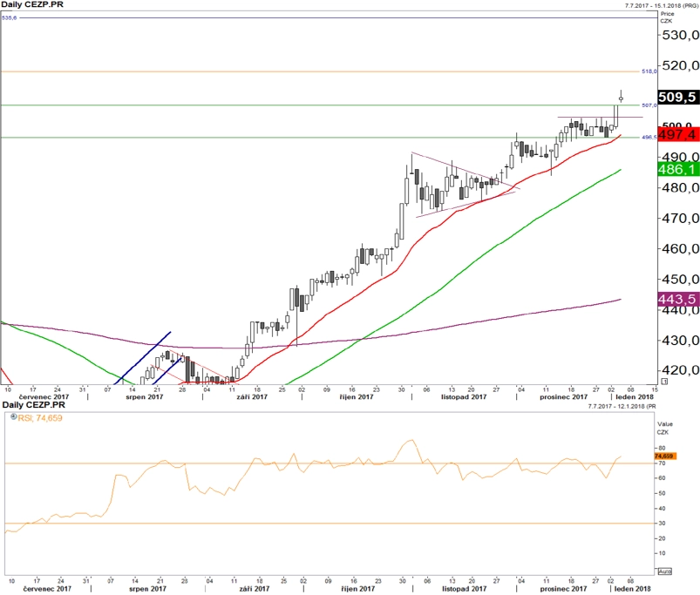Select the black 509,5 last price tag
Viewport: 700px width, 595px height.
click(x=677, y=97)
